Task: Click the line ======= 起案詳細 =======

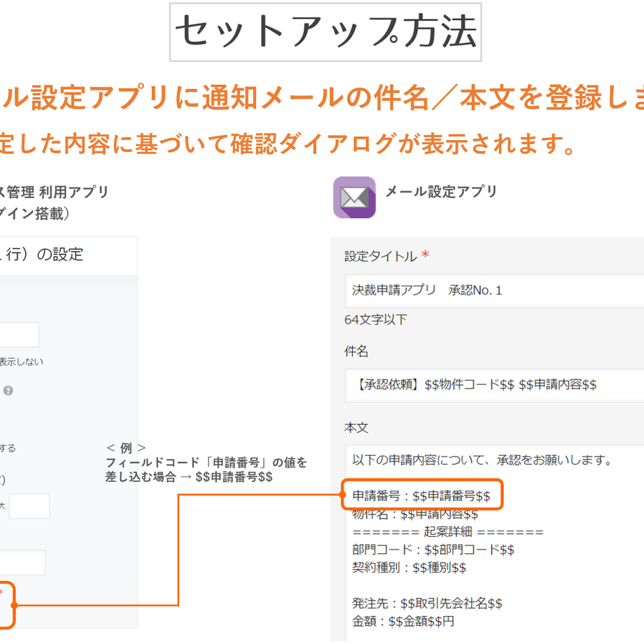Action: click(x=448, y=532)
